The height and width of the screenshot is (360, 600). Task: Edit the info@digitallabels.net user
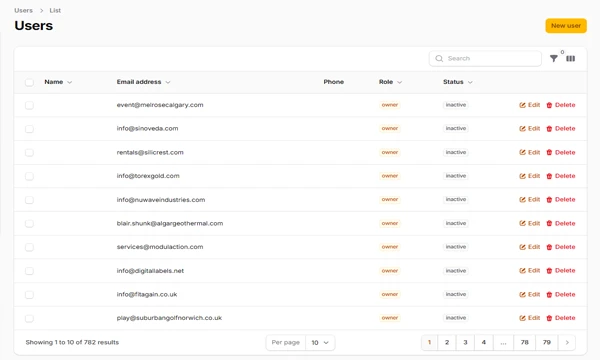click(x=530, y=270)
